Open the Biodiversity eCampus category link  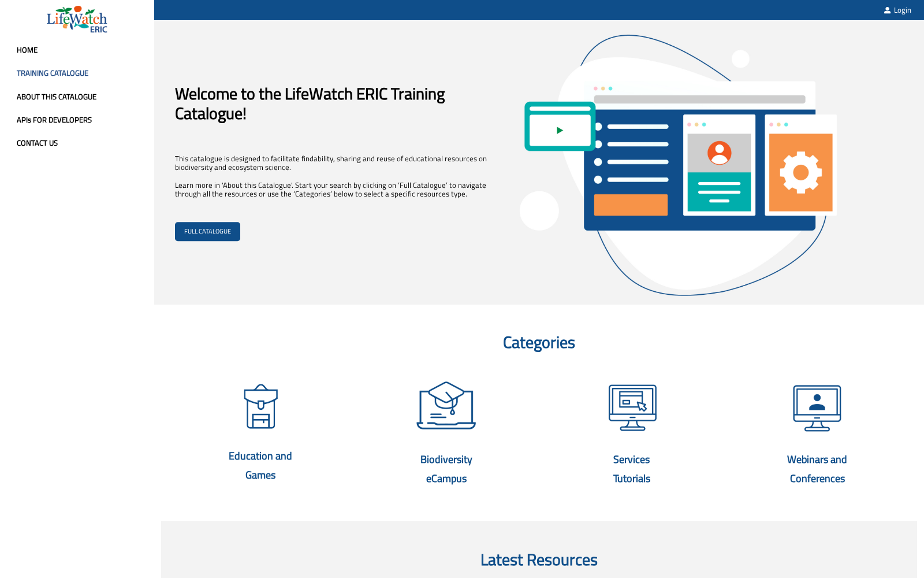(x=446, y=469)
